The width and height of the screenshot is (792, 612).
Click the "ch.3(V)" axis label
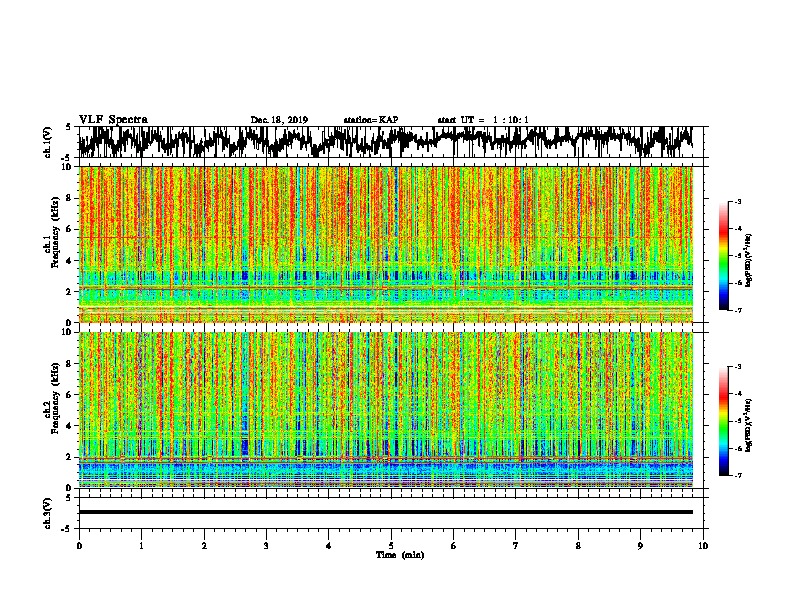click(48, 513)
